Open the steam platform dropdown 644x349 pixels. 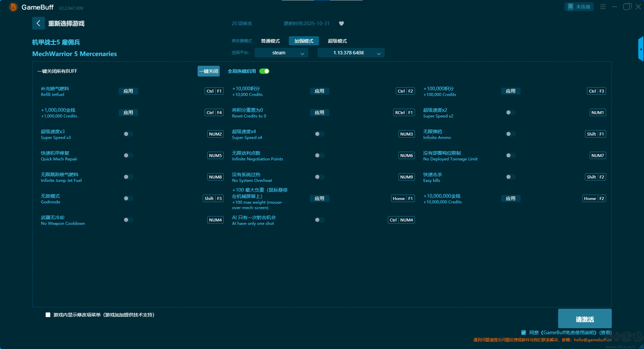pos(281,53)
